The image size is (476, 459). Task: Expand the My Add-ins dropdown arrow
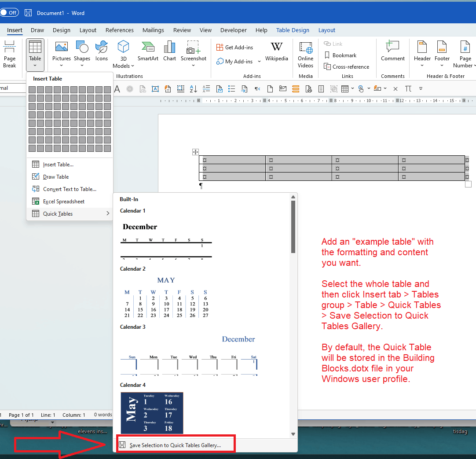[x=259, y=61]
